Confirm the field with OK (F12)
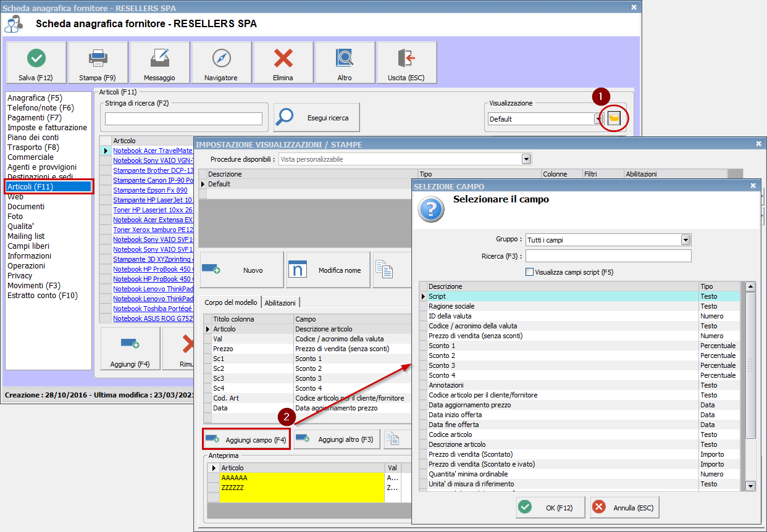 coord(551,507)
